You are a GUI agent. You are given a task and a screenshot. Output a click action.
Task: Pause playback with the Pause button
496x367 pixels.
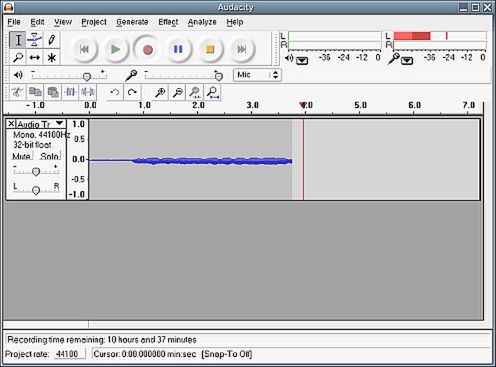point(178,49)
